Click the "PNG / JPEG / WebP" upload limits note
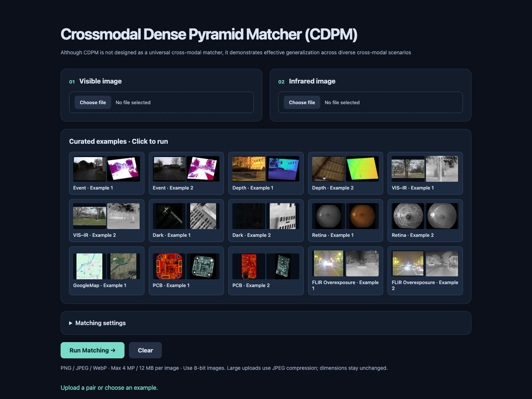 click(224, 368)
